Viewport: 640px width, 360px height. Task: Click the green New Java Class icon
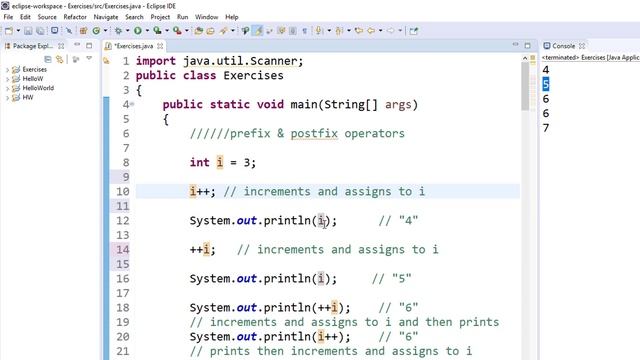96,31
